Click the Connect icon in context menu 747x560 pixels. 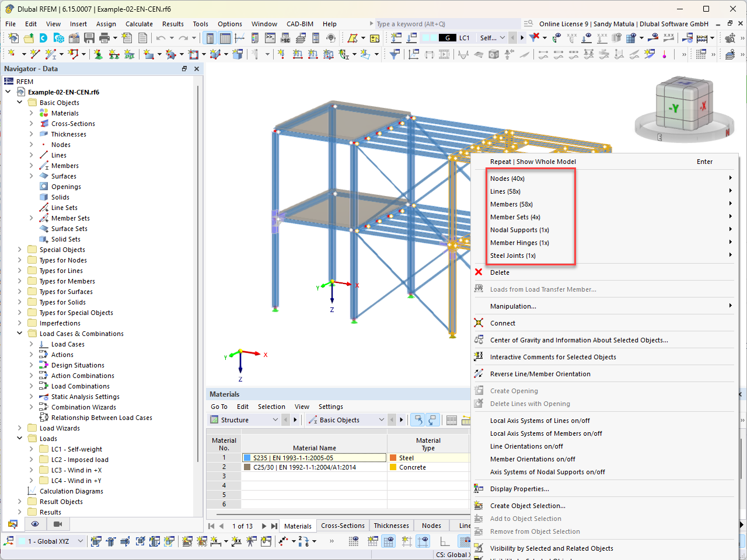click(x=479, y=323)
